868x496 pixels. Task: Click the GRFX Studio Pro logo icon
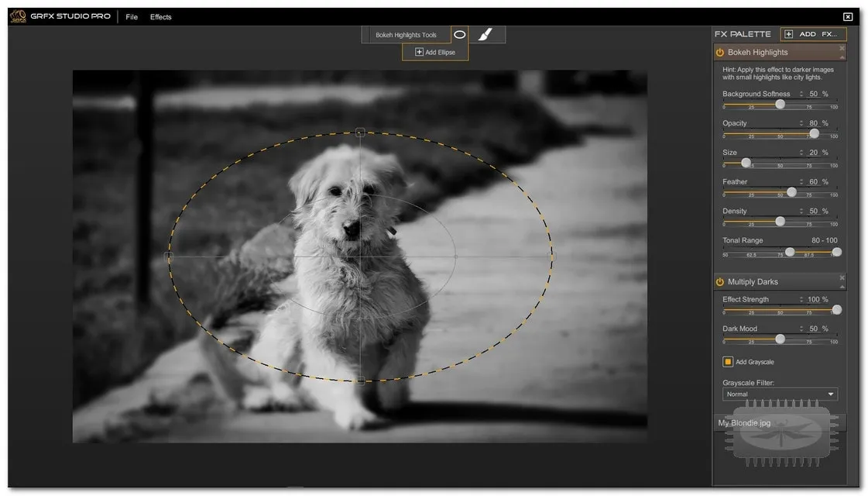point(18,16)
